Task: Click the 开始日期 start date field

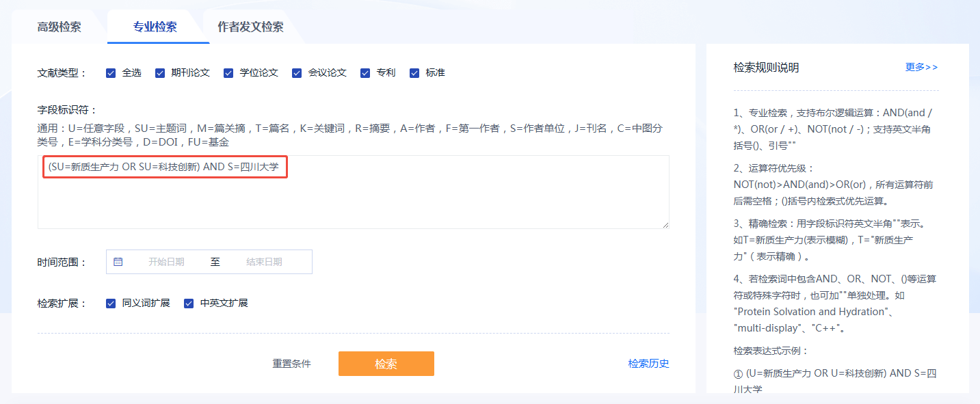Action: click(166, 262)
